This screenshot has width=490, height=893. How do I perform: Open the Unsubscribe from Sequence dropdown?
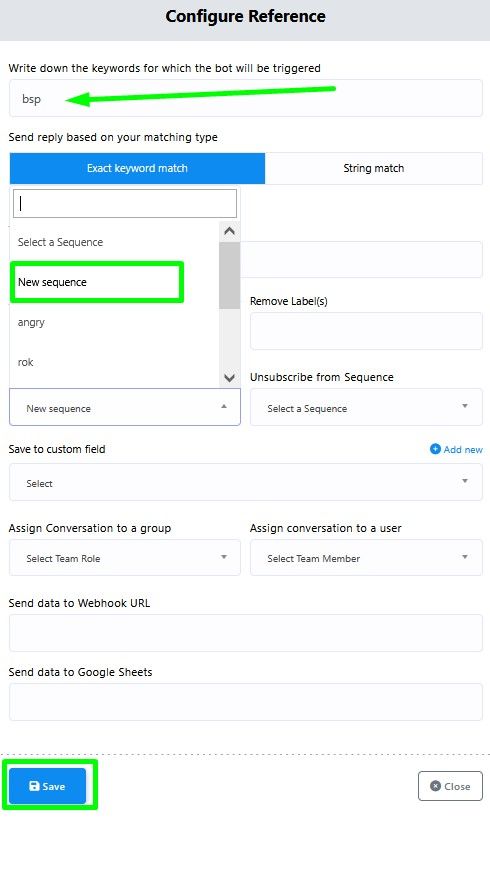tap(366, 407)
